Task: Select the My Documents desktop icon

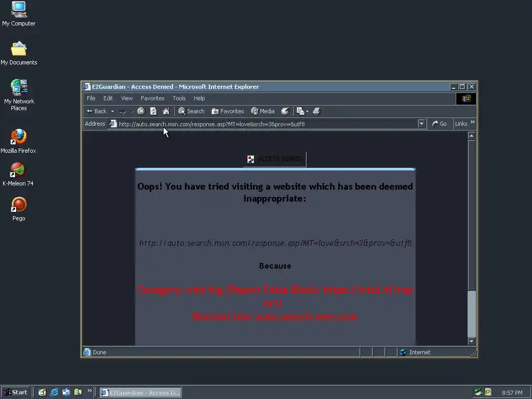Action: pos(19,54)
